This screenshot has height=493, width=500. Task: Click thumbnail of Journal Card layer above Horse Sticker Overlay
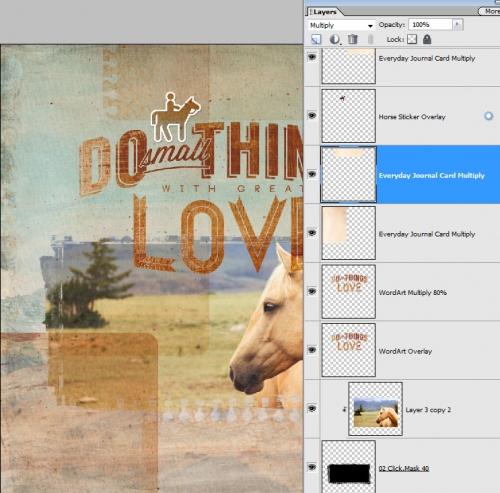(349, 65)
